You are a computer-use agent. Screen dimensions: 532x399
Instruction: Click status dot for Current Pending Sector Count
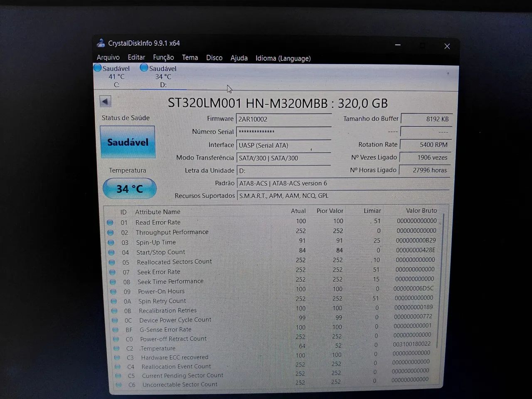(118, 376)
